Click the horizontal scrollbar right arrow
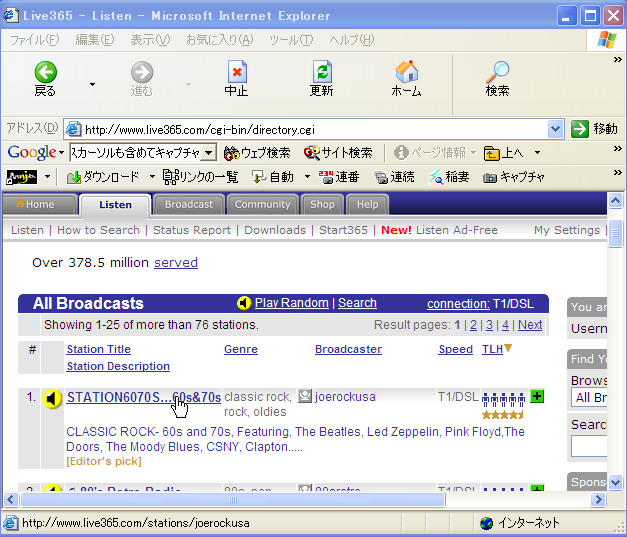Viewport: 627px width, 537px height. click(x=598, y=499)
